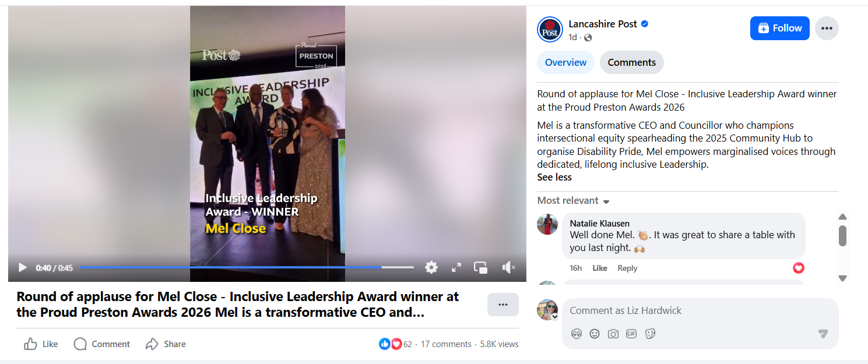
Task: Open video settings gear icon
Action: tap(431, 267)
